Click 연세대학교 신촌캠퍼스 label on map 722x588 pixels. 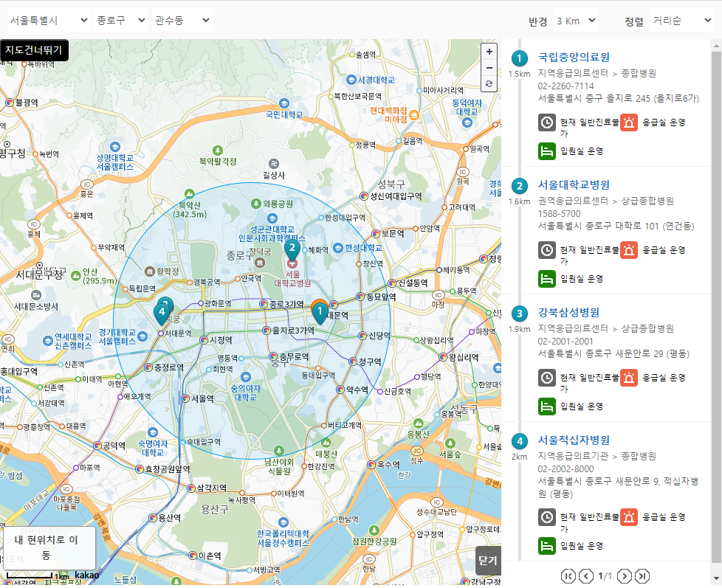coord(73,341)
